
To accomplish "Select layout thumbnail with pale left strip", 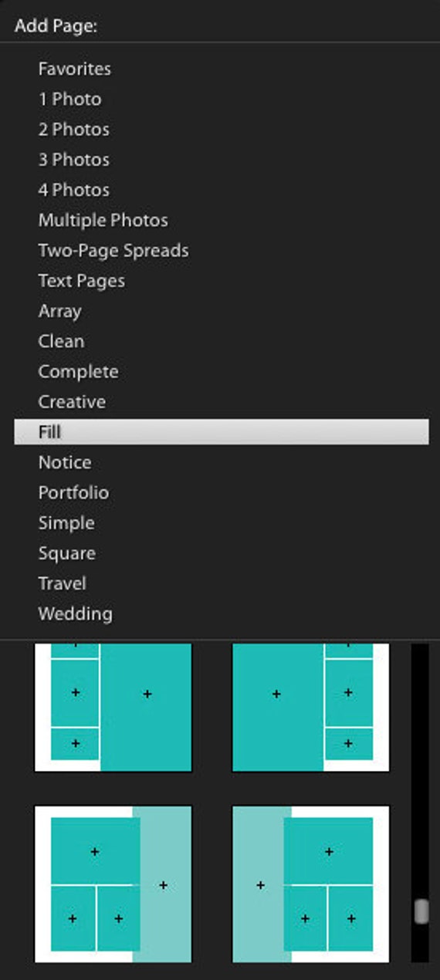I will (x=311, y=884).
